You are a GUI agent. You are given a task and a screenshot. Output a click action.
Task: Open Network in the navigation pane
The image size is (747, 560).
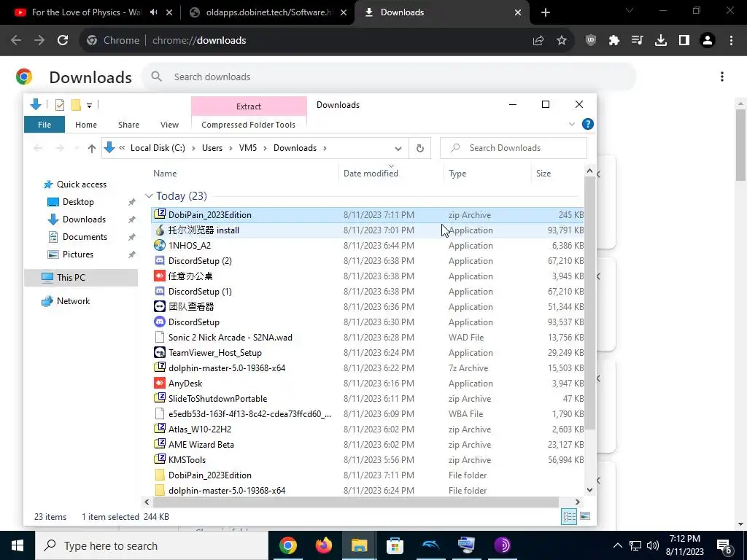[73, 301]
